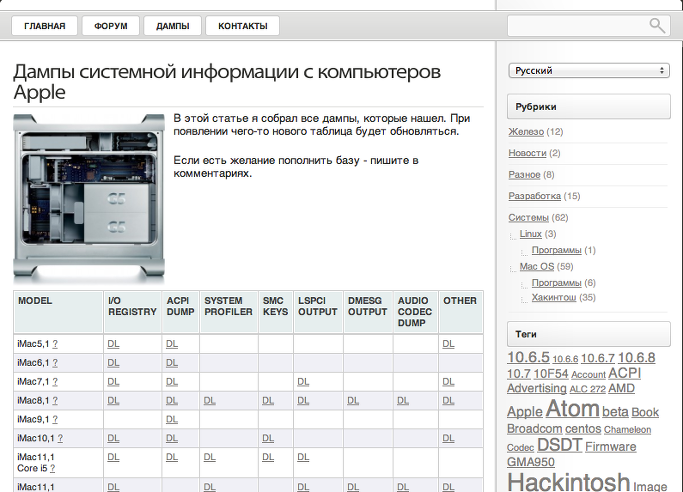Screen dimensions: 683x492
Task: Open the Linux subcategory link
Action: 531,234
